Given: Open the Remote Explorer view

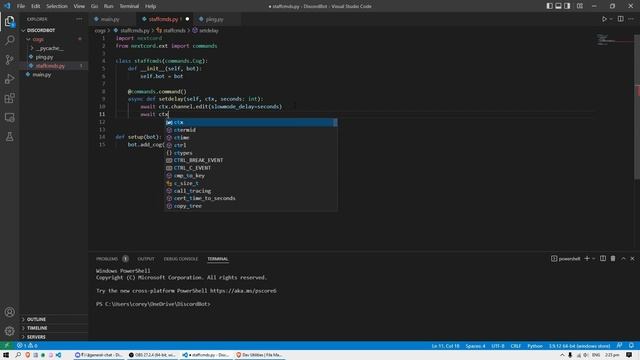Looking at the screenshot, I should pos(9,118).
